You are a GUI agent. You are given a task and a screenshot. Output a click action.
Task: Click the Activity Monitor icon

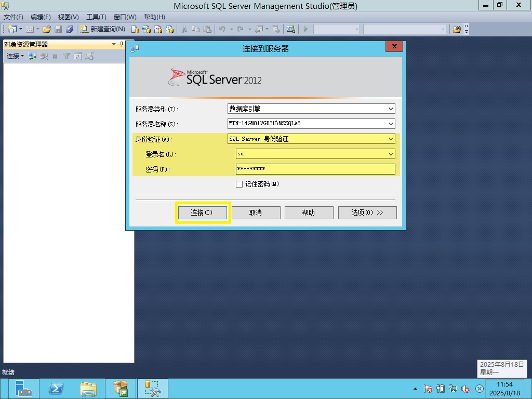coord(291,29)
